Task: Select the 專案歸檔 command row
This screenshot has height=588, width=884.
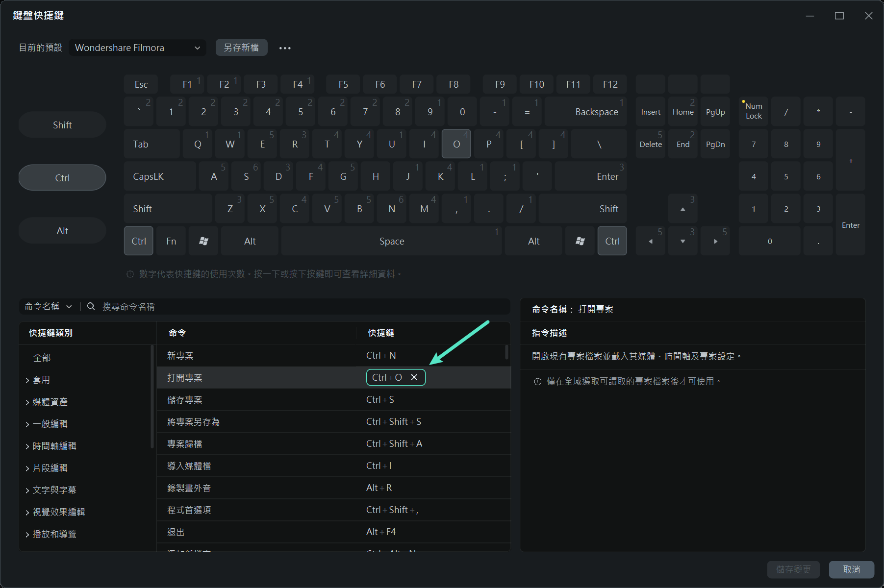Action: pyautogui.click(x=333, y=444)
